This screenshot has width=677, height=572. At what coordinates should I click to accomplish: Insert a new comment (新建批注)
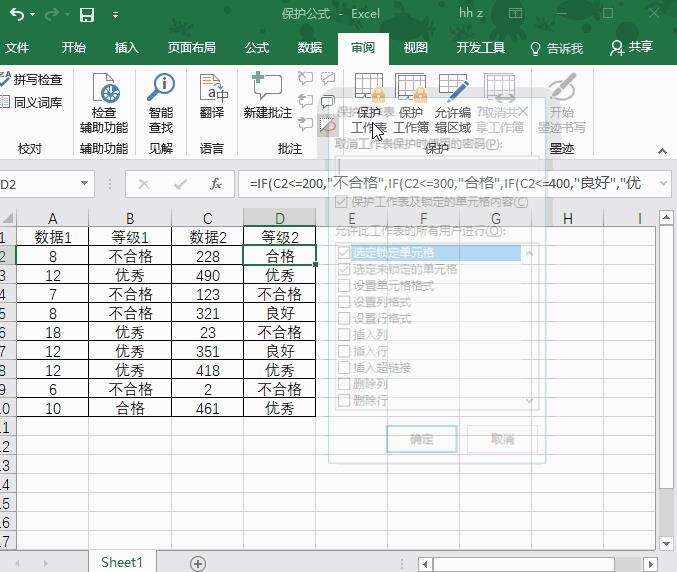tap(268, 101)
